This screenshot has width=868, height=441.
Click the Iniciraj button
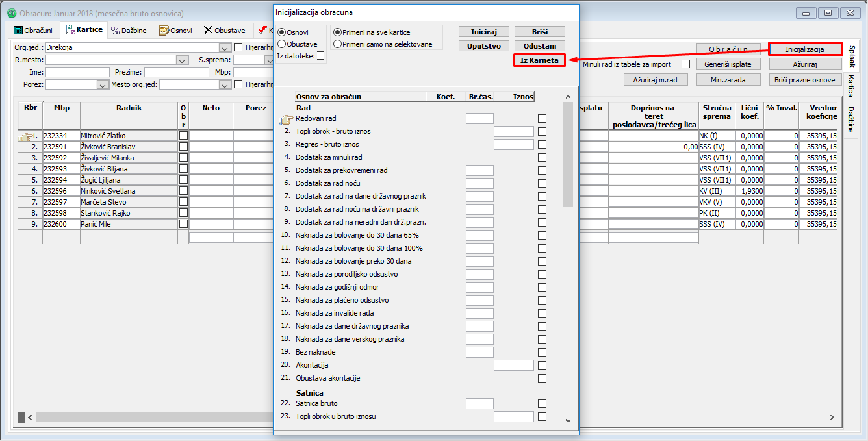[x=484, y=32]
